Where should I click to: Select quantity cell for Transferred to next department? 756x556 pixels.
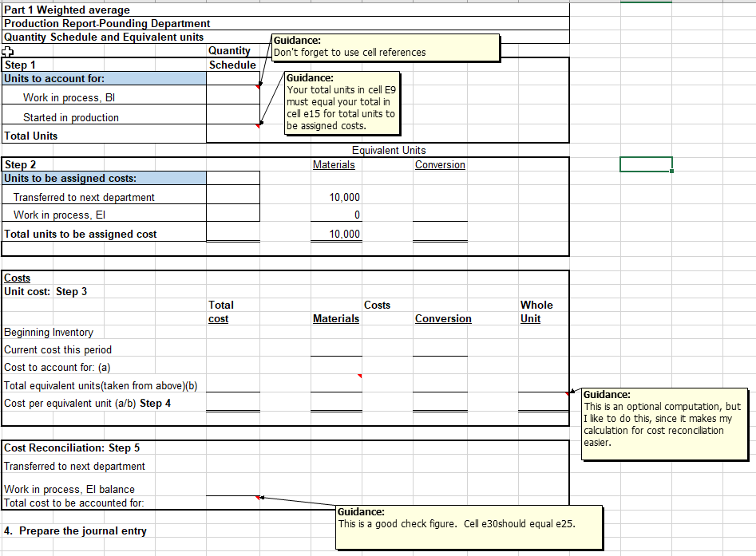coord(233,195)
